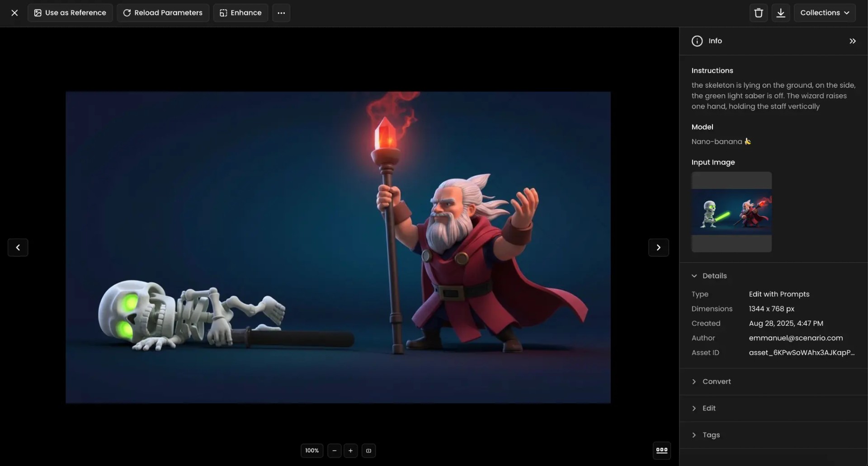868x466 pixels.
Task: Download the asset via the download icon
Action: [781, 13]
